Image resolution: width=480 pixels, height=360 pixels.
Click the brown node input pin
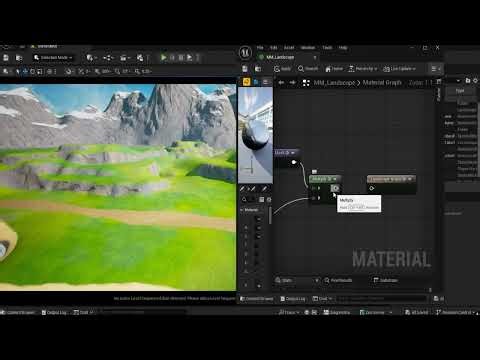click(371, 188)
